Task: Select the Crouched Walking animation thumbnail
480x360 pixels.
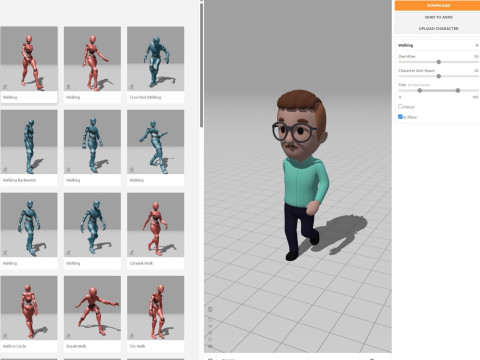Action: pyautogui.click(x=155, y=59)
